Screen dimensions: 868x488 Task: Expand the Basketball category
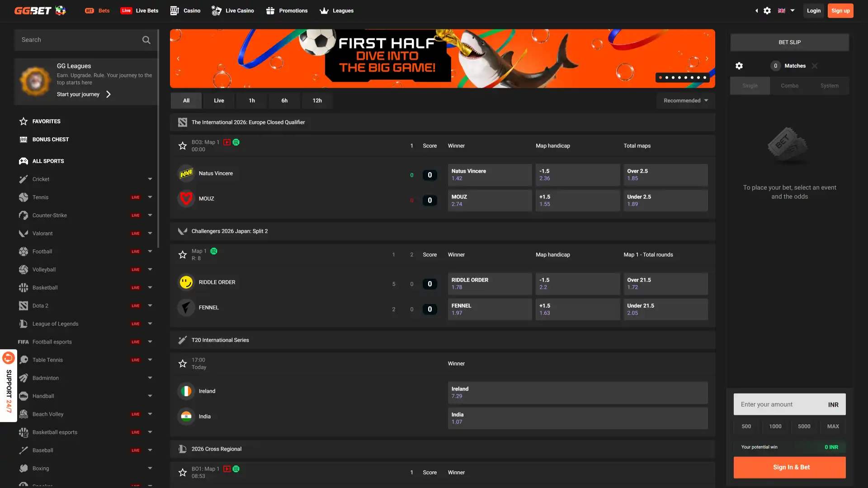tap(150, 287)
